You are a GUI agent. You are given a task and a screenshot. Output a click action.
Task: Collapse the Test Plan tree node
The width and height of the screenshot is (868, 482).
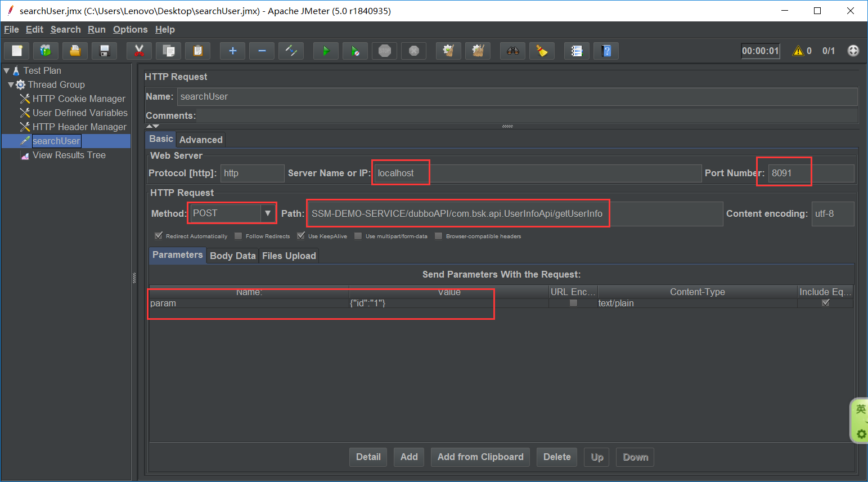[7, 70]
